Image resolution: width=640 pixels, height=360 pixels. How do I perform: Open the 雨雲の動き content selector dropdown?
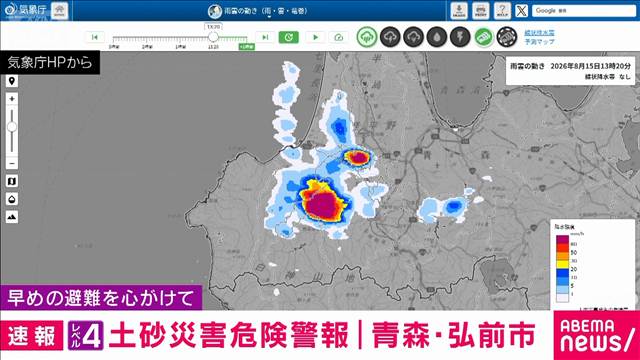pos(258,11)
